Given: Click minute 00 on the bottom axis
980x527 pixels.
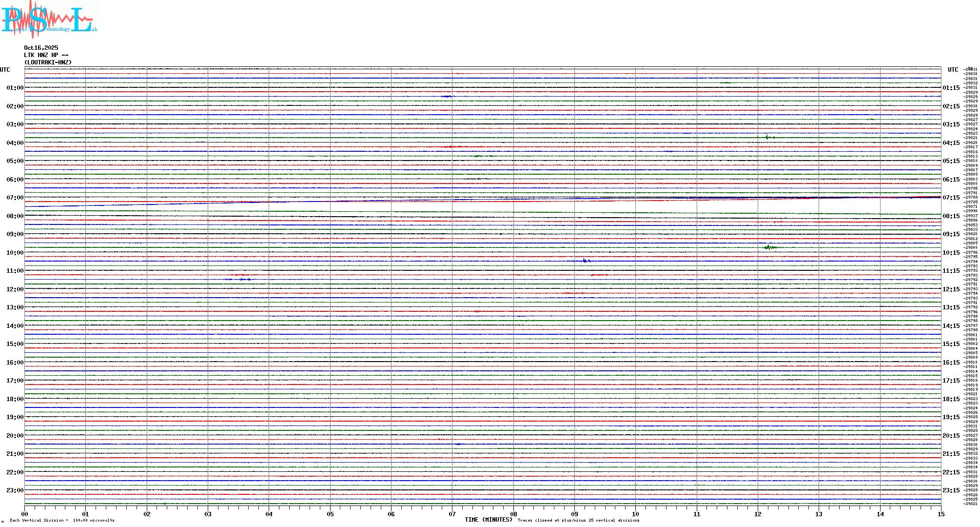Looking at the screenshot, I should click(x=25, y=514).
